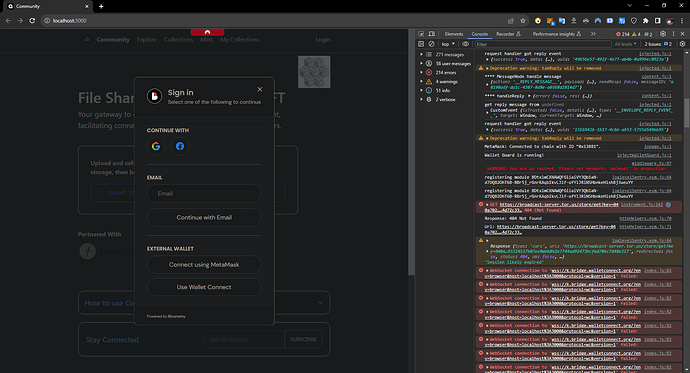
Task: Open the All levels log dropdown
Action: 625,44
